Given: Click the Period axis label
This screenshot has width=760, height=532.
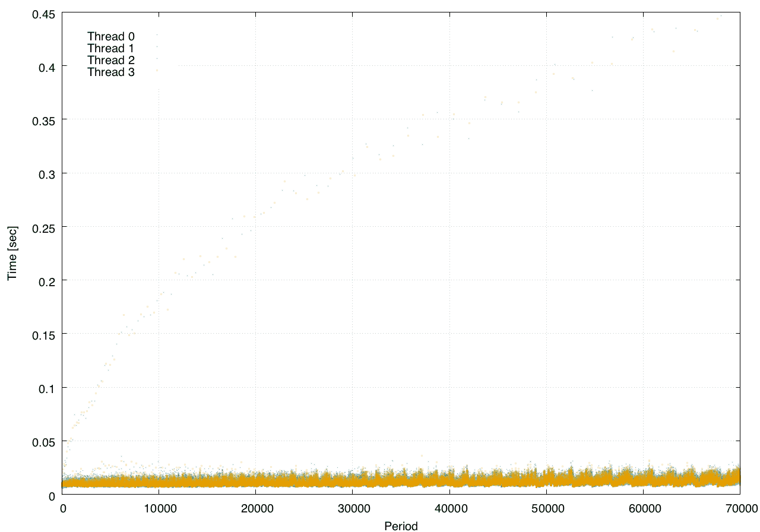Looking at the screenshot, I should coord(401,525).
